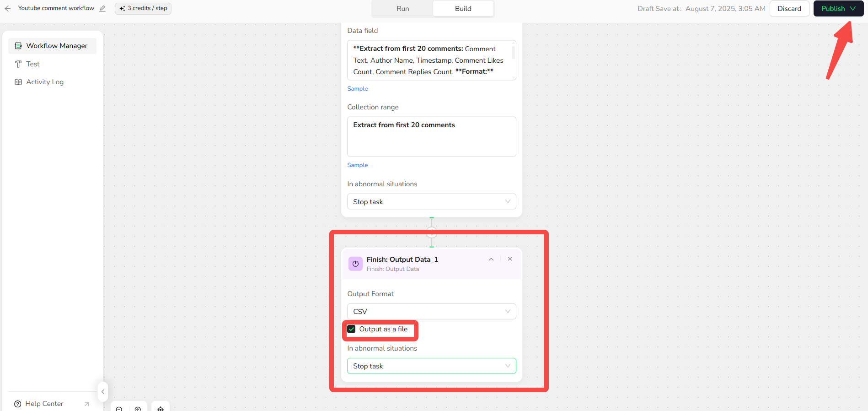Click the Activity Log sidebar icon
This screenshot has height=411, width=868.
pyautogui.click(x=18, y=82)
